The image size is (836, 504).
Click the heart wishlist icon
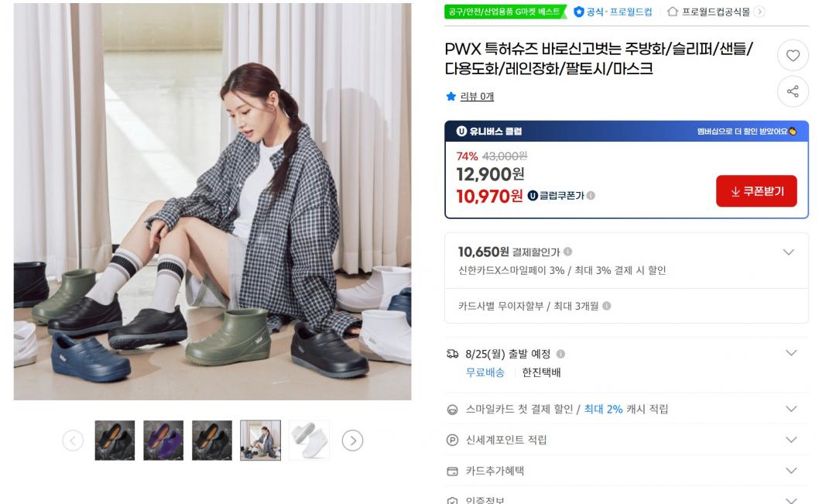pos(793,56)
